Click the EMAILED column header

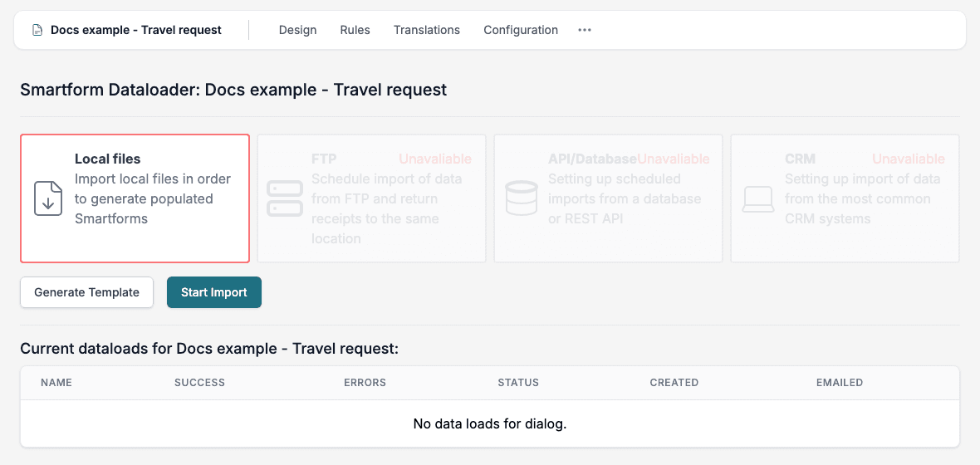pos(840,383)
